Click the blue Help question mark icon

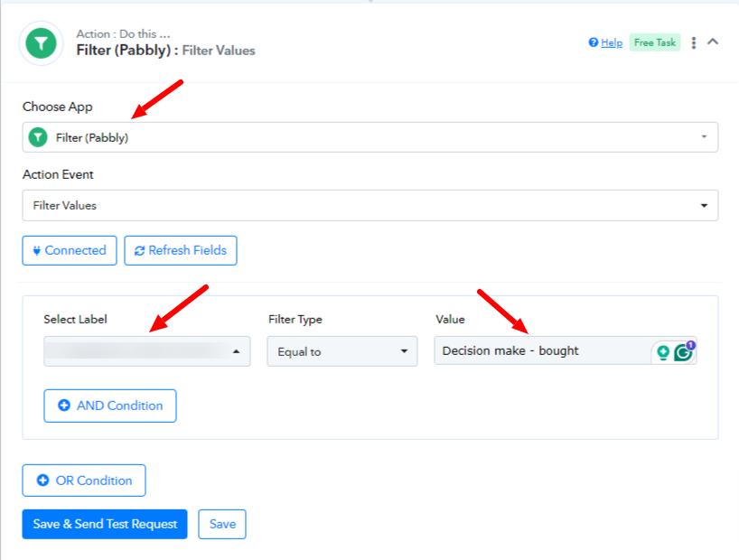click(594, 42)
